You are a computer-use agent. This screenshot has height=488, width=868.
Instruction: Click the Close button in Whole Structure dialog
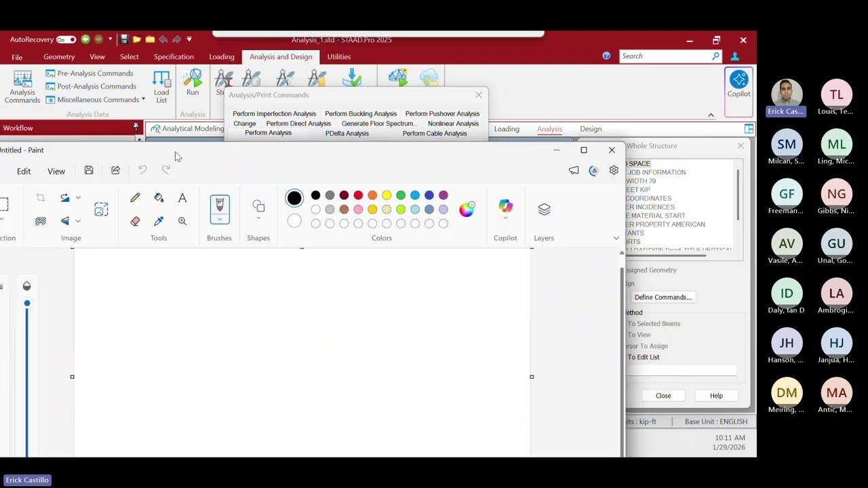point(663,396)
